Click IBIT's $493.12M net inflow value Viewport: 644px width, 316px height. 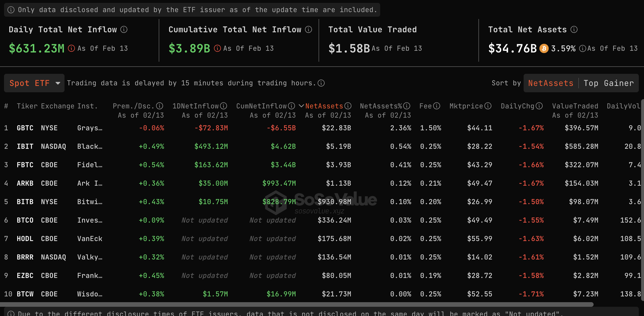click(211, 146)
